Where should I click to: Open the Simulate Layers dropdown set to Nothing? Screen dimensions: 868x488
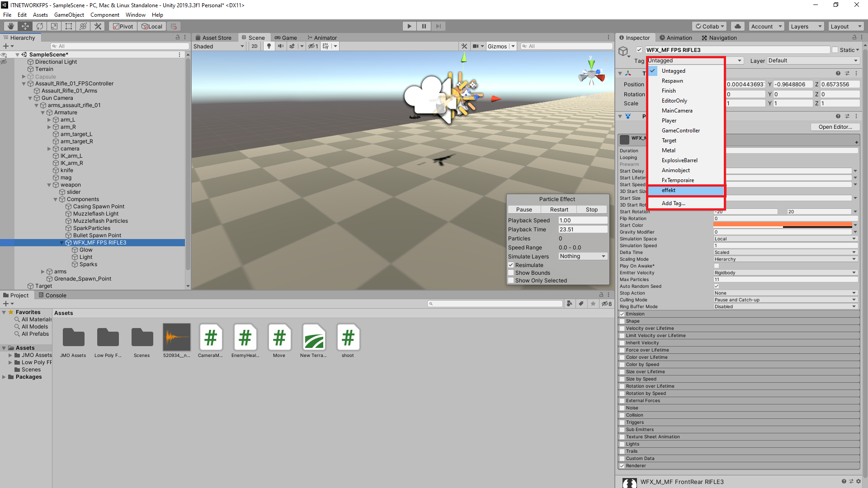tap(582, 256)
